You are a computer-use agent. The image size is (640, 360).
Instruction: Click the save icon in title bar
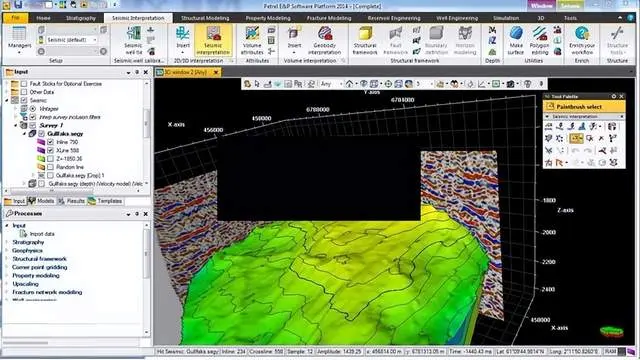(x=18, y=5)
